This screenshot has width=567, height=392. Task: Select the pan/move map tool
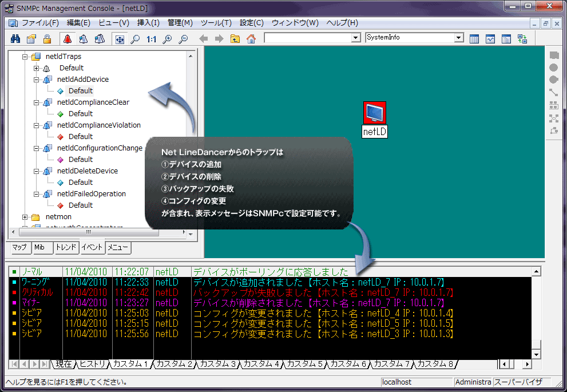[120, 39]
